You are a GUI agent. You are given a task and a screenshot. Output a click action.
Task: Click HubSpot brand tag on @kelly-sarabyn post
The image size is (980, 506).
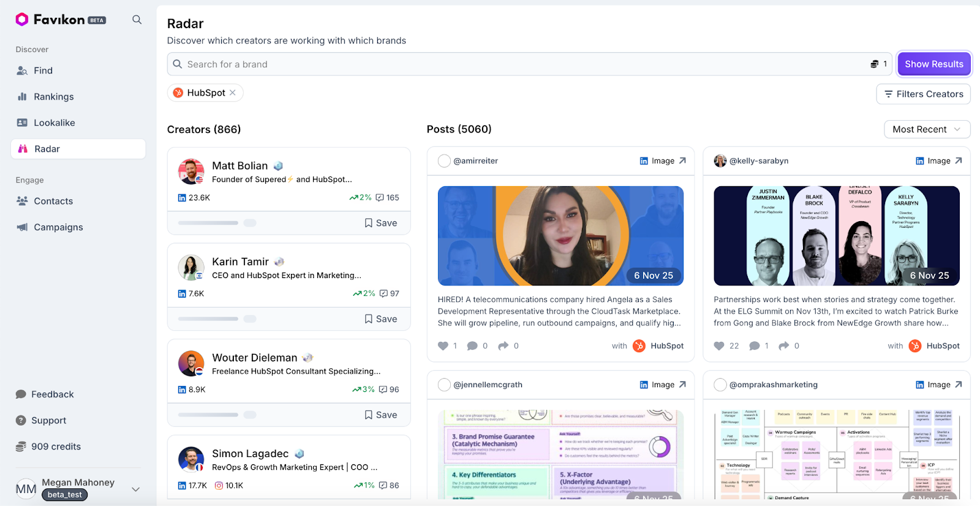click(934, 346)
